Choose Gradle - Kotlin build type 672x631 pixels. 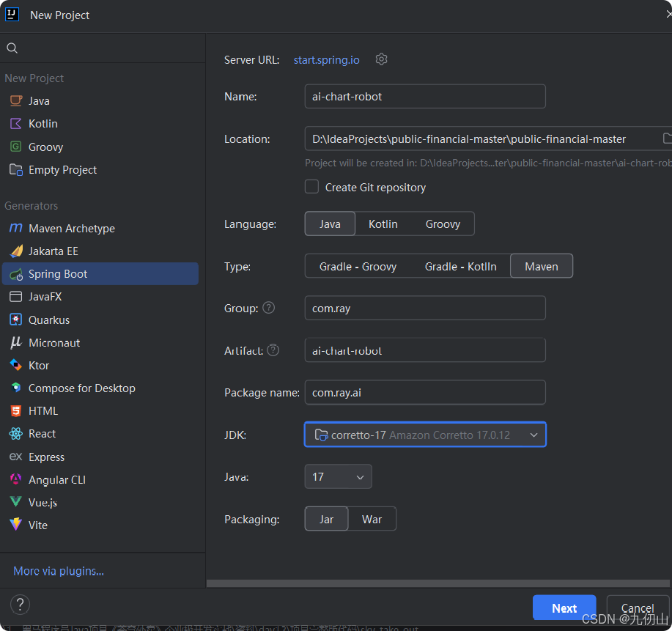[461, 266]
